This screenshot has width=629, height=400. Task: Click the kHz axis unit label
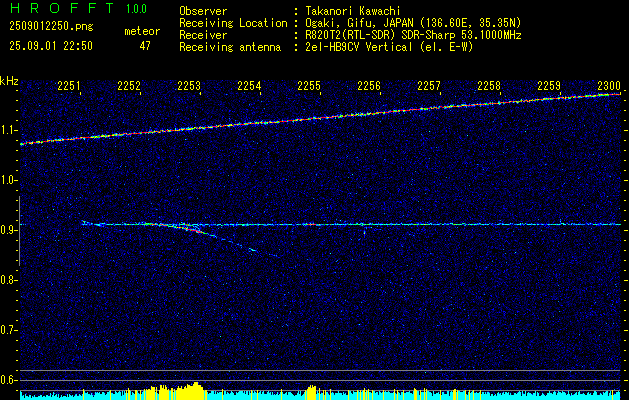pos(9,81)
